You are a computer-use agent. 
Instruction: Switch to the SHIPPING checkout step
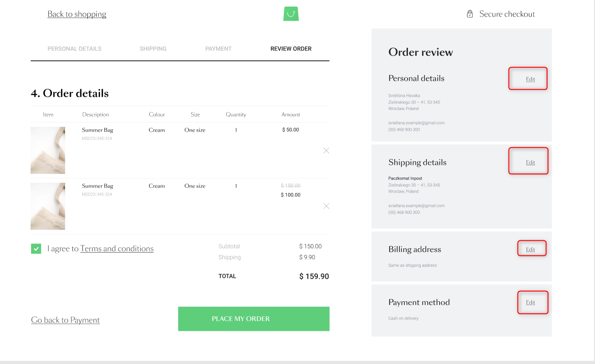coord(153,48)
